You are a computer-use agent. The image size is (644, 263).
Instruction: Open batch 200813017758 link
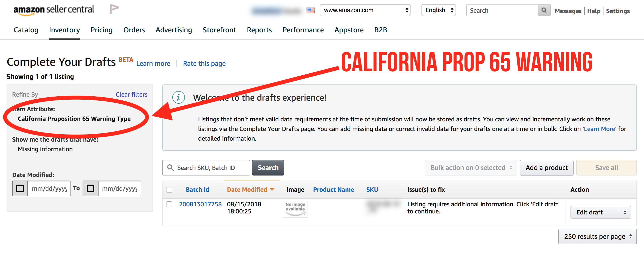200,204
